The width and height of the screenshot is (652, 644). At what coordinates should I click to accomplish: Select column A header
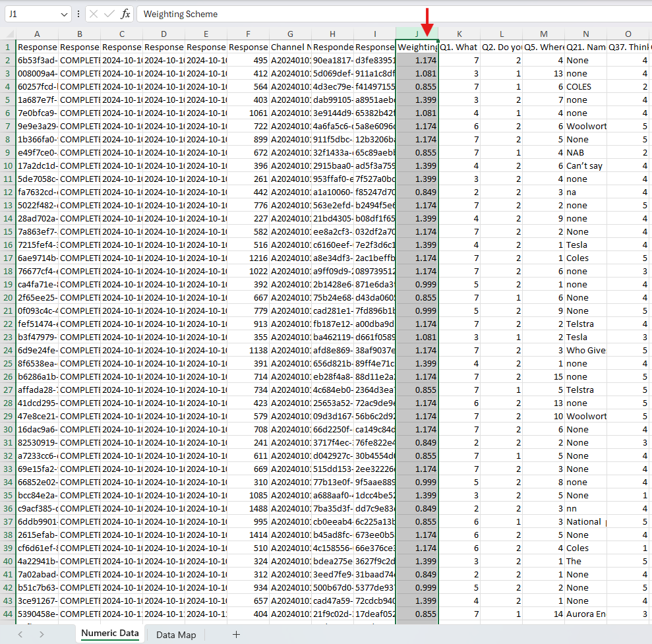37,34
